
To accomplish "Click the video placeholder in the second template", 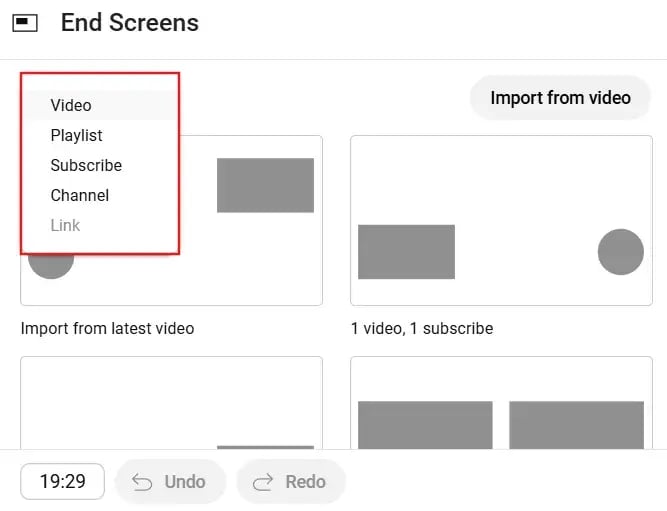I will pyautogui.click(x=406, y=251).
